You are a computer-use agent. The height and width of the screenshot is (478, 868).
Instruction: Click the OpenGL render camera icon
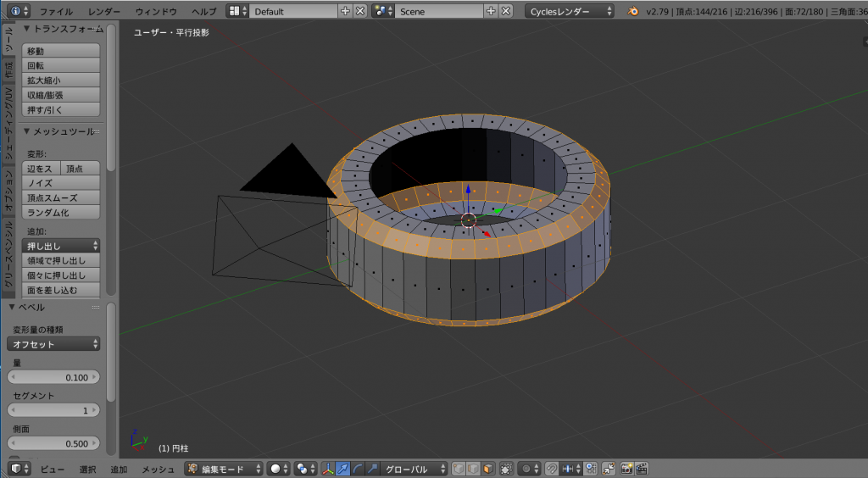(x=627, y=469)
